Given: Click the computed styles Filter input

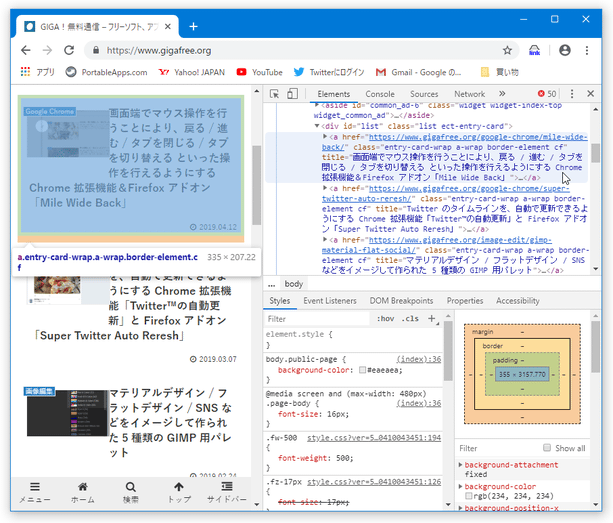Looking at the screenshot, I should [x=498, y=448].
